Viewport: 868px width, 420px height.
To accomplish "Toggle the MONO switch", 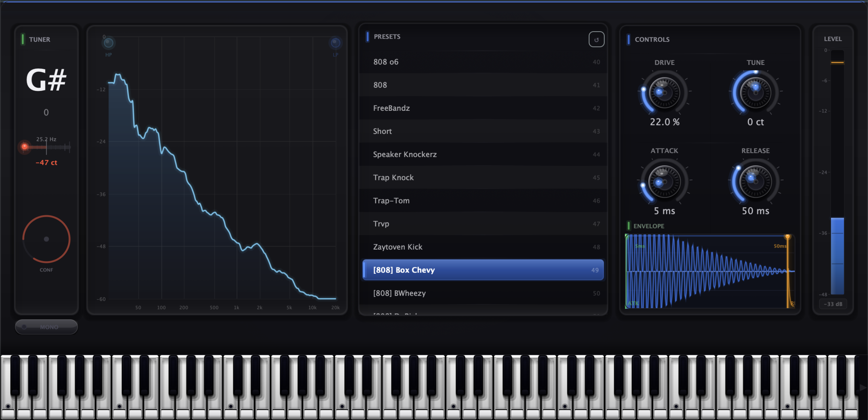I will coord(46,326).
